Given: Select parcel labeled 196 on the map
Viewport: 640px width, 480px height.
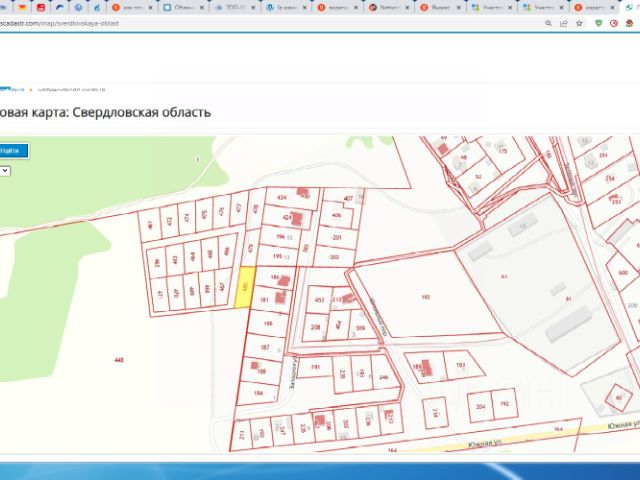Looking at the screenshot, I should 280,236.
